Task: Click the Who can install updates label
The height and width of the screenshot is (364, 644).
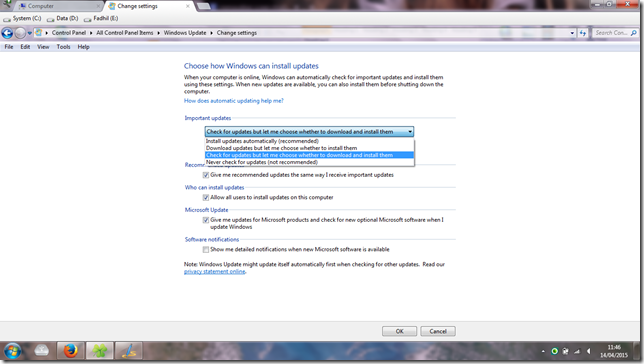Action: (x=214, y=187)
